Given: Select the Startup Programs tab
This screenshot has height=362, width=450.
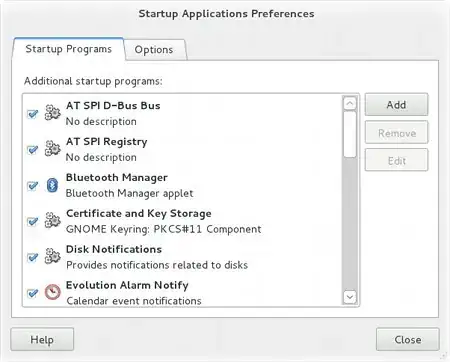Looking at the screenshot, I should click(x=69, y=49).
